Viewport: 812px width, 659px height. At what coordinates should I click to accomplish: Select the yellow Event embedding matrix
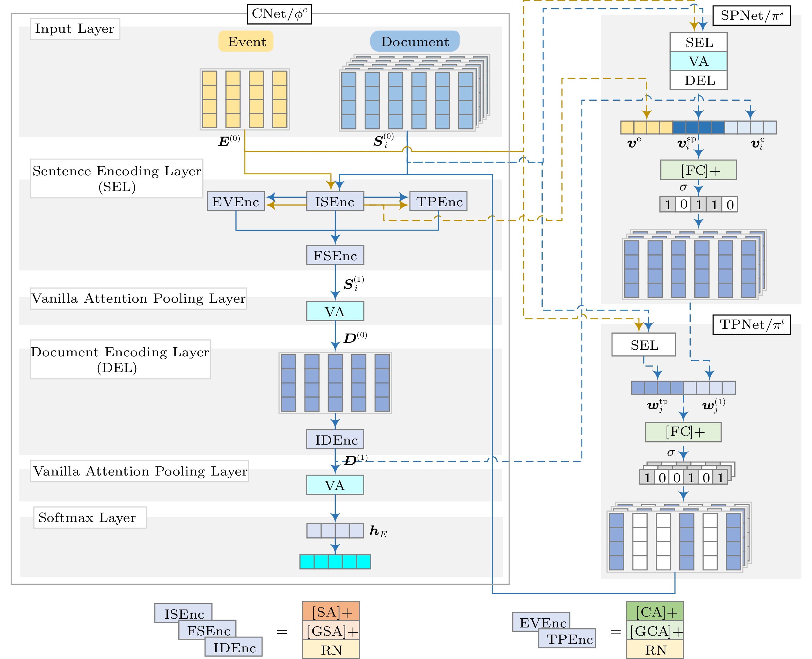(245, 99)
